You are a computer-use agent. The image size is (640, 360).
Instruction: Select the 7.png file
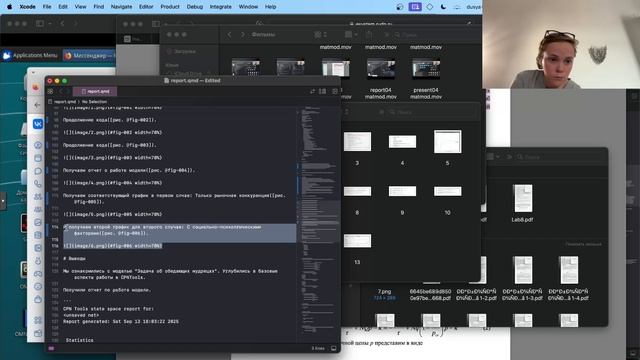tap(384, 294)
